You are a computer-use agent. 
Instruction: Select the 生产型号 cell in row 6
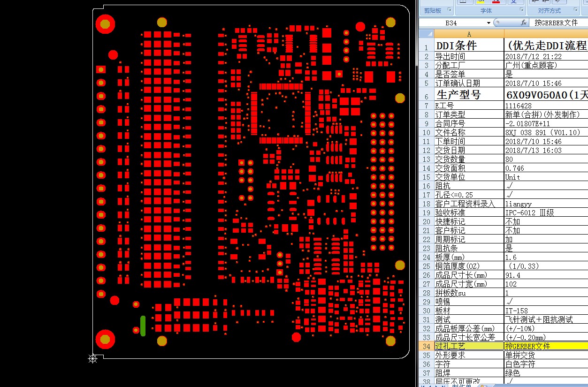tap(469, 95)
